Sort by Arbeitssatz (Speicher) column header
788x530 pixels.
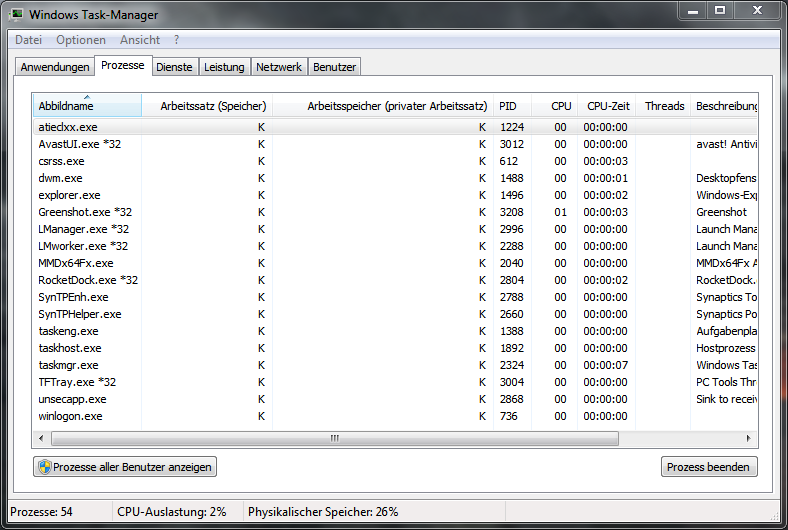click(x=207, y=105)
